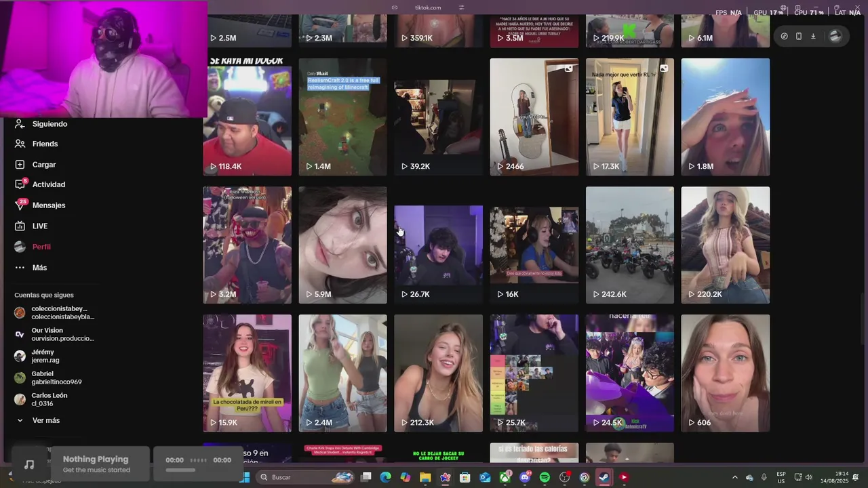Open the red play-button app in taskbar
The height and width of the screenshot is (488, 868).
point(624,477)
